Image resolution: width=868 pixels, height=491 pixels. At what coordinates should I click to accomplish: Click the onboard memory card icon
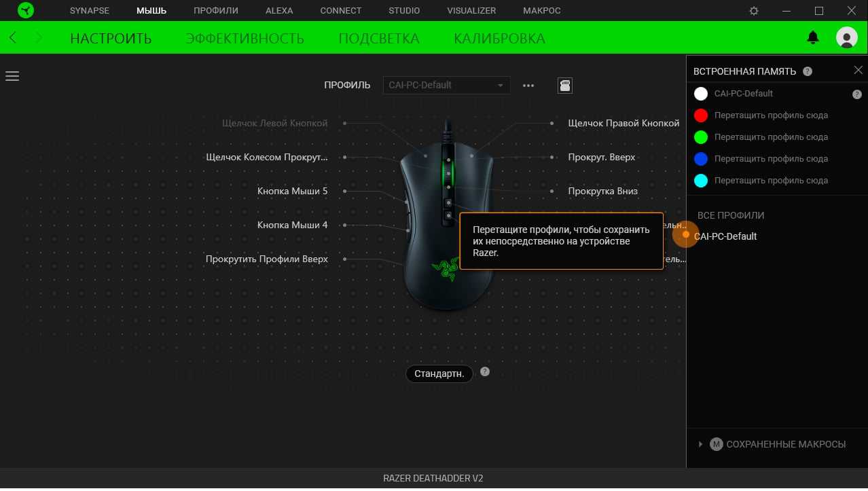[x=564, y=85]
